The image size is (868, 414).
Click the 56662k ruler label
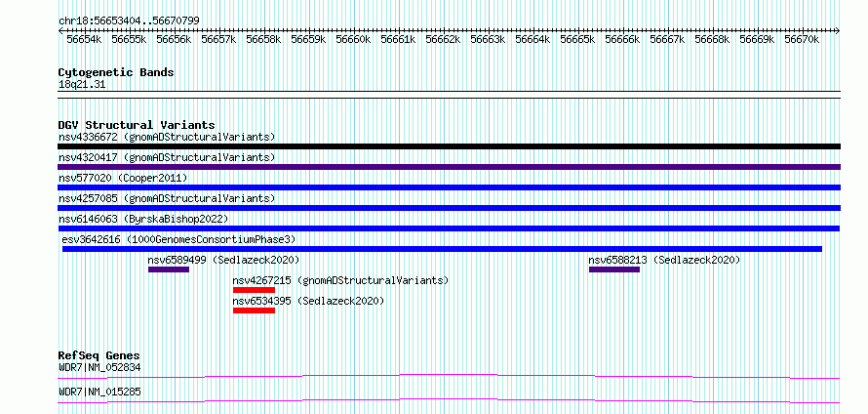(x=444, y=39)
